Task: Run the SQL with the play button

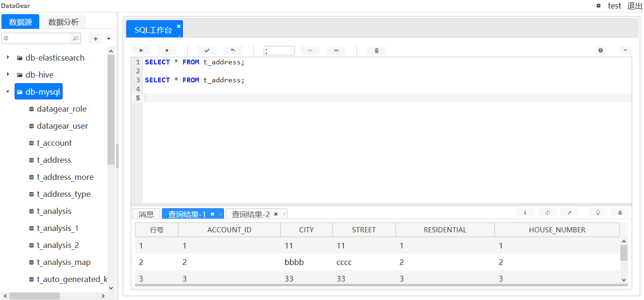Action: 141,50
